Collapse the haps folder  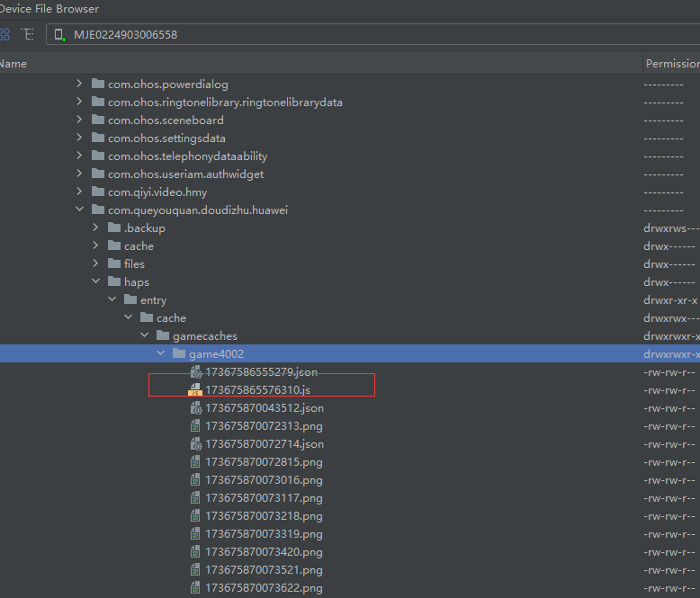click(x=96, y=281)
